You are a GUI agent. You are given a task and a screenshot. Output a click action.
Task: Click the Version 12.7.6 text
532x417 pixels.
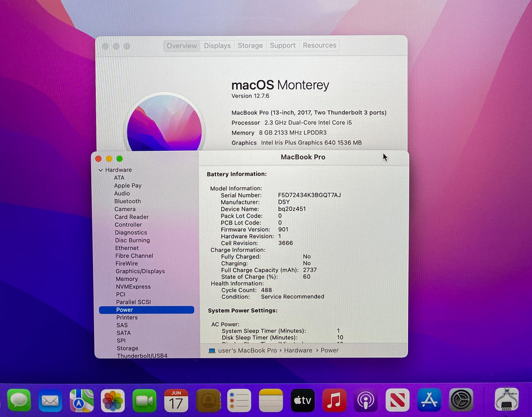click(x=250, y=96)
